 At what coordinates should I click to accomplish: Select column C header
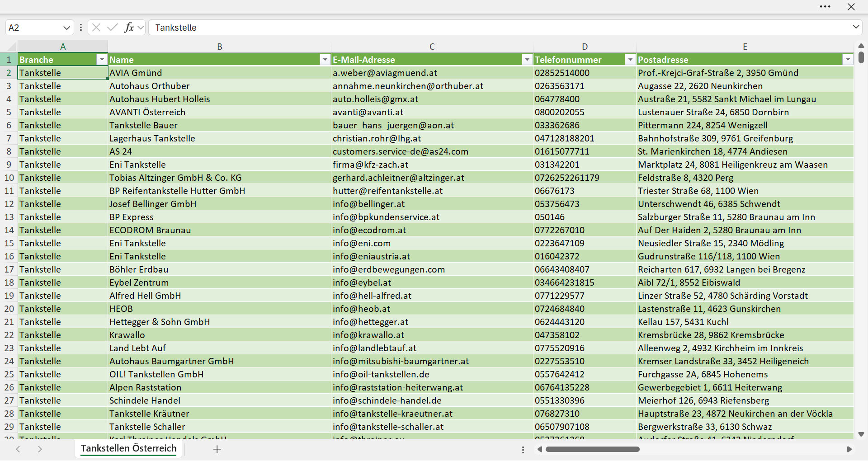click(432, 47)
